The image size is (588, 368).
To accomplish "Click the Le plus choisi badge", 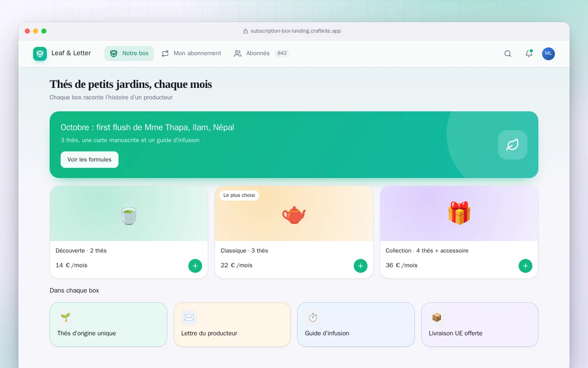I will (x=239, y=195).
